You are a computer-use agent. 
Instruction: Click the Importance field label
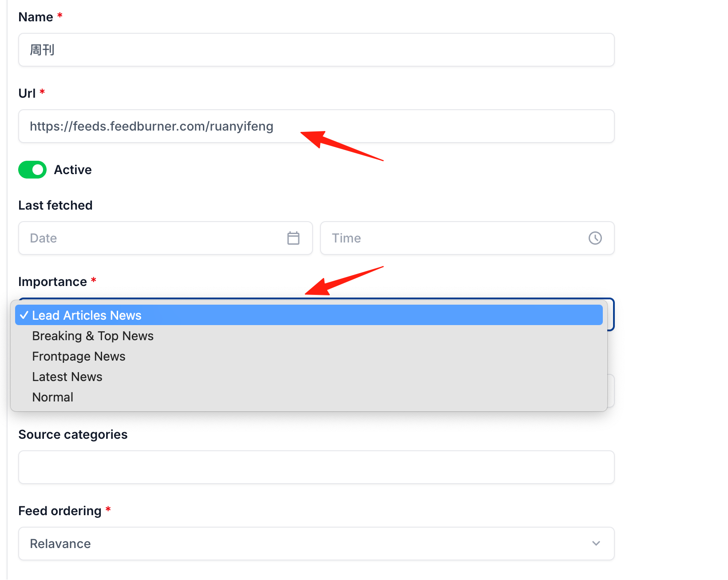[52, 282]
